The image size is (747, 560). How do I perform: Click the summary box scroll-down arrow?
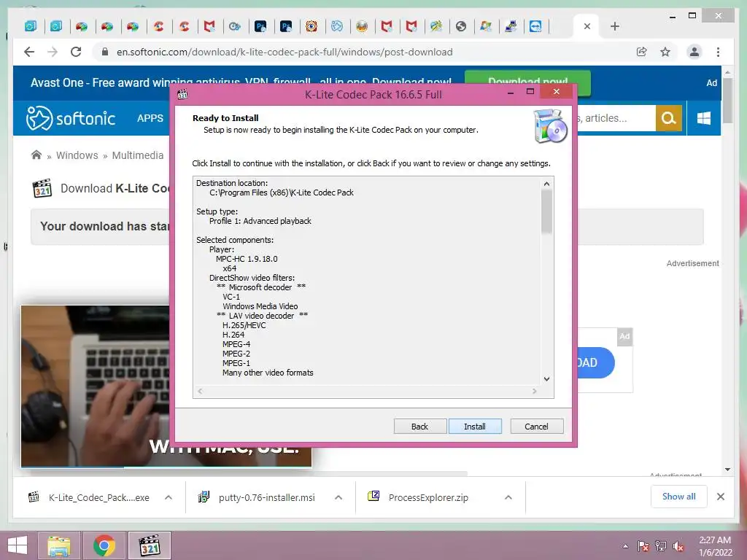coord(546,379)
